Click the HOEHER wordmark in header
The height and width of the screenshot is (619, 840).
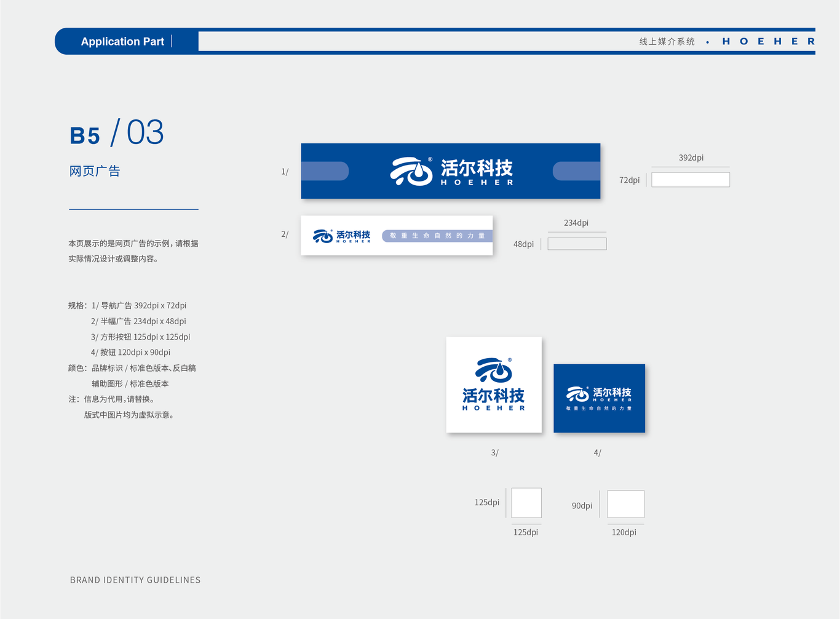[x=769, y=42]
